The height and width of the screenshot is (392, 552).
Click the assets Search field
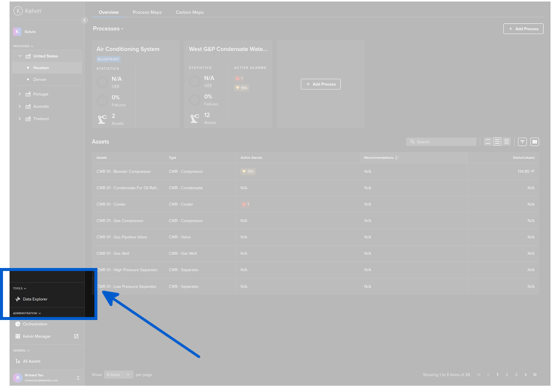pos(441,142)
